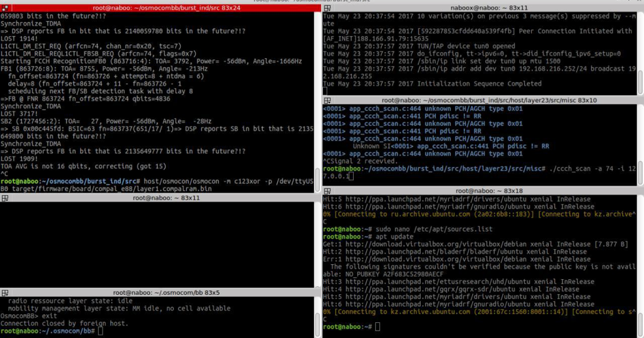644x338 pixels.
Task: Click the group icon of naboox@naboo pane
Action: click(327, 8)
